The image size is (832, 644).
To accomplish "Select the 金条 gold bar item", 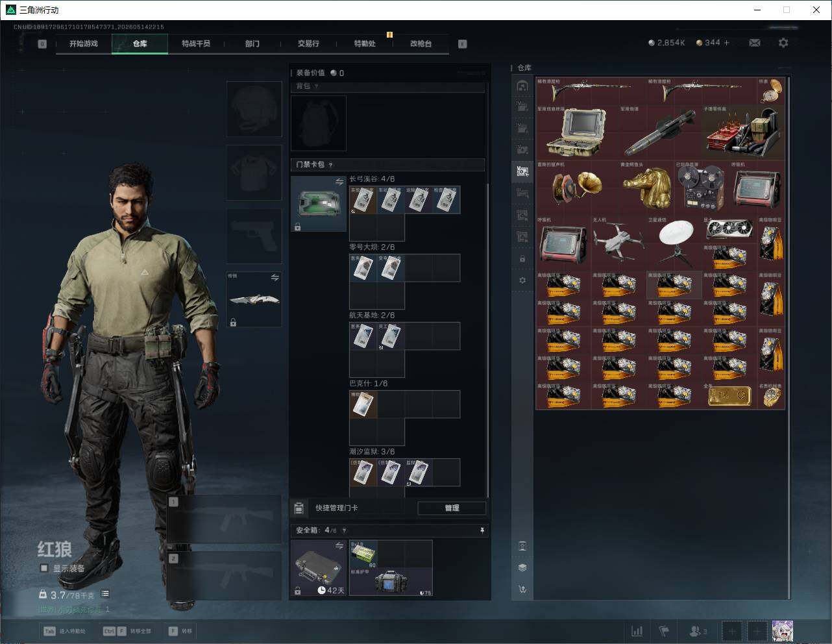I will (729, 395).
